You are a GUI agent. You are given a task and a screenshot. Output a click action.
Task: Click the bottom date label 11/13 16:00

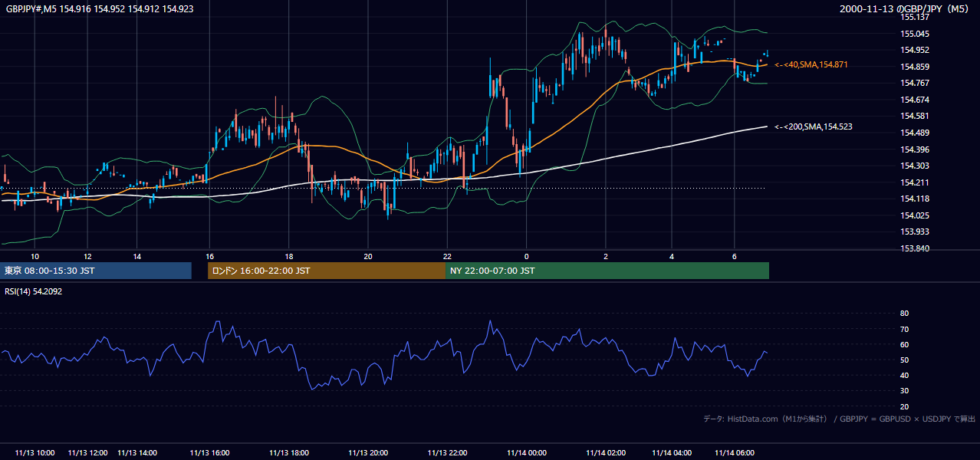(209, 452)
